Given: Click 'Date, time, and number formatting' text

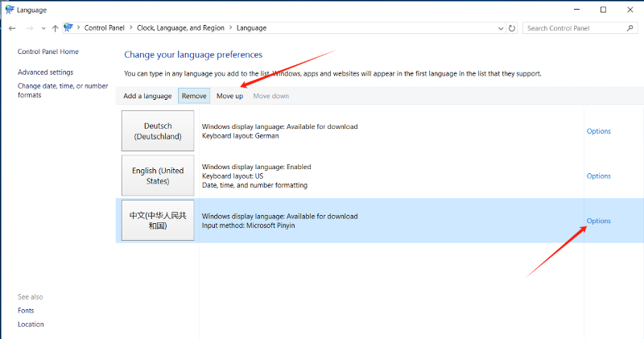Looking at the screenshot, I should 254,185.
